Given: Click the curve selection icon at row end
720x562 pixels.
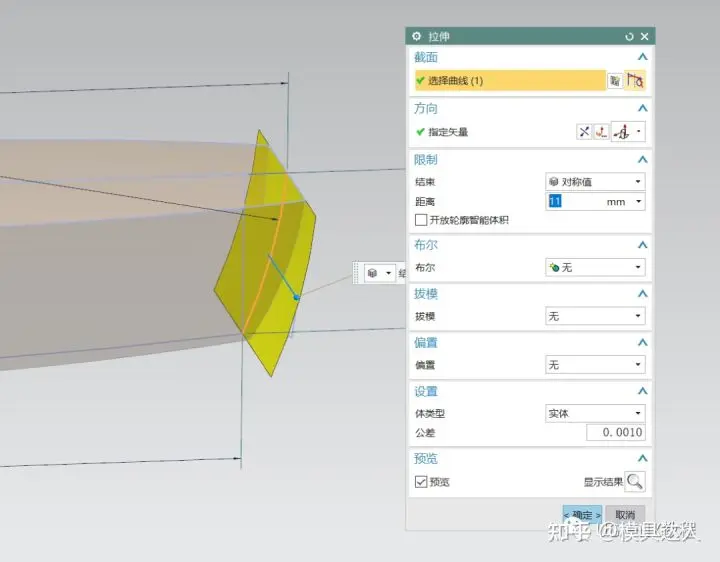Looking at the screenshot, I should (x=635, y=81).
